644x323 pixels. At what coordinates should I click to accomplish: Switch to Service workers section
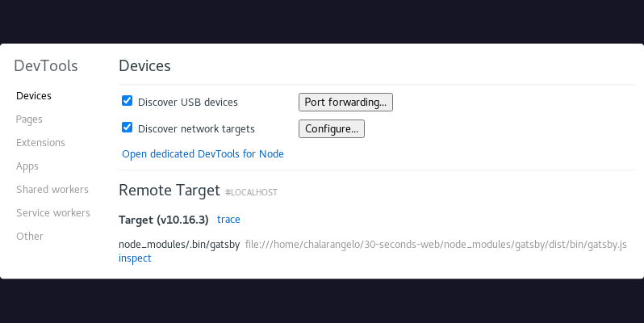point(53,212)
